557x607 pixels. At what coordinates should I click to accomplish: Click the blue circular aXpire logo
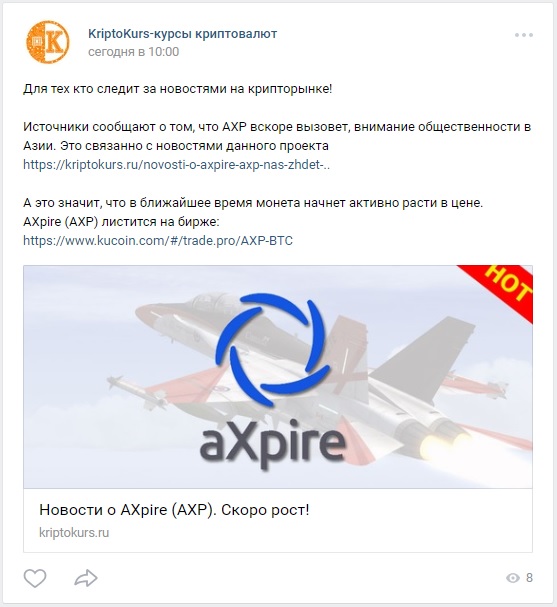point(273,348)
